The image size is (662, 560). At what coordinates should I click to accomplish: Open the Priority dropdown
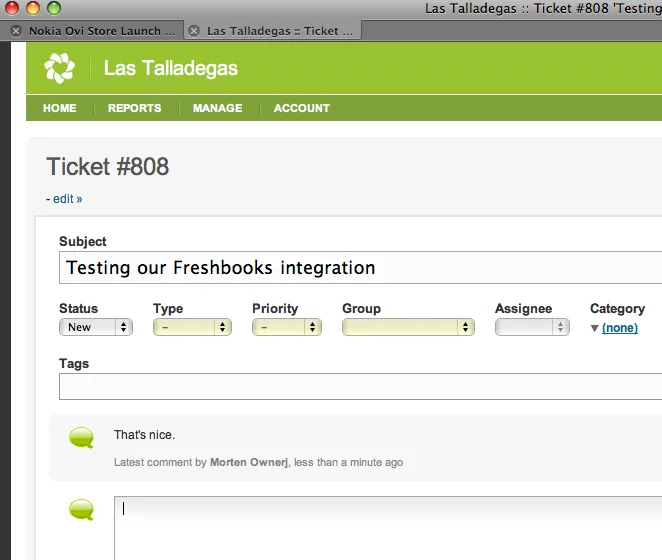pos(286,327)
